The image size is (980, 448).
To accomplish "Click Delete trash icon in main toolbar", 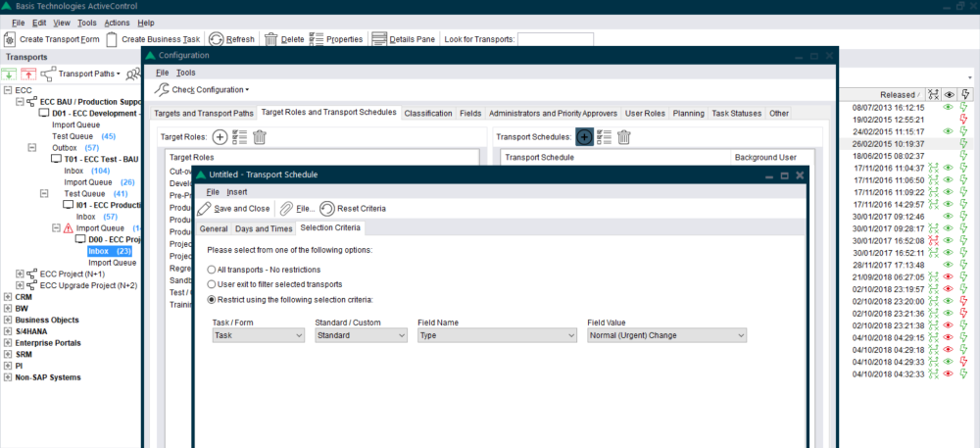I will pyautogui.click(x=271, y=39).
